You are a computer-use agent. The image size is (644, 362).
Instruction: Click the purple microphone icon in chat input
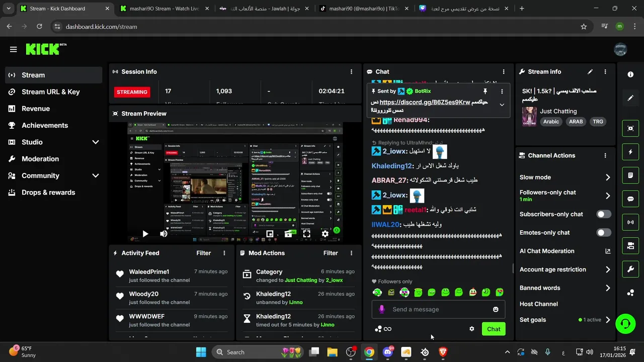pyautogui.click(x=382, y=309)
